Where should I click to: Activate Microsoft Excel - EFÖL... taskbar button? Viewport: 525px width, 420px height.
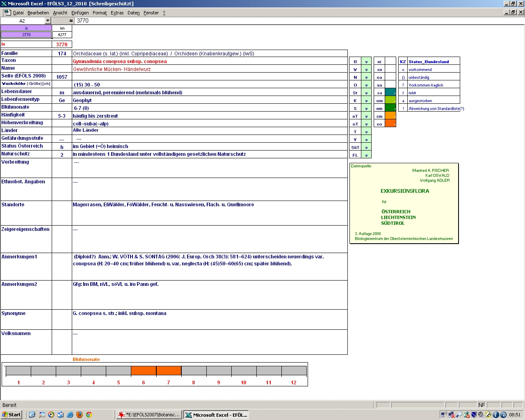216,415
